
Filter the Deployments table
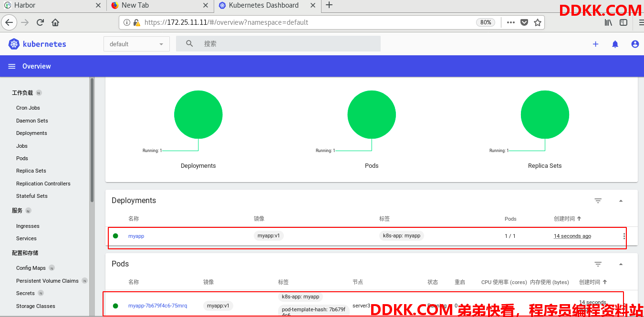[598, 201]
